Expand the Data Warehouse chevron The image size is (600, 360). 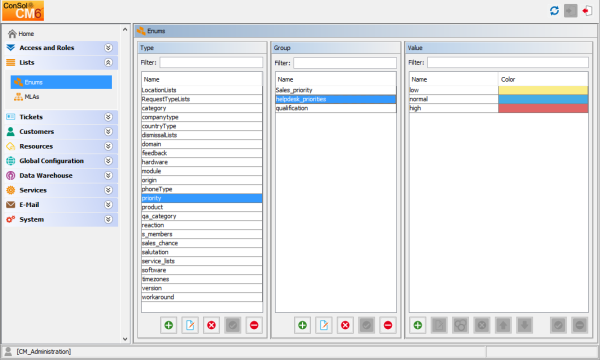click(x=108, y=175)
